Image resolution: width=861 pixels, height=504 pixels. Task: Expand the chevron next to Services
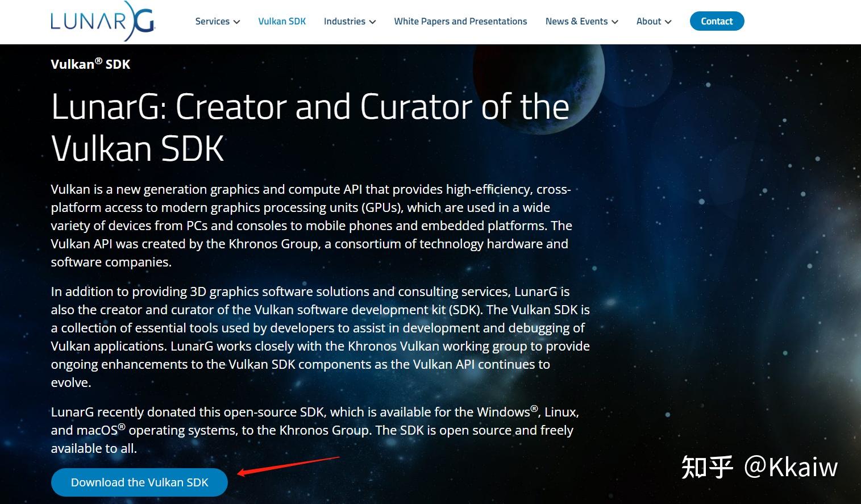236,22
